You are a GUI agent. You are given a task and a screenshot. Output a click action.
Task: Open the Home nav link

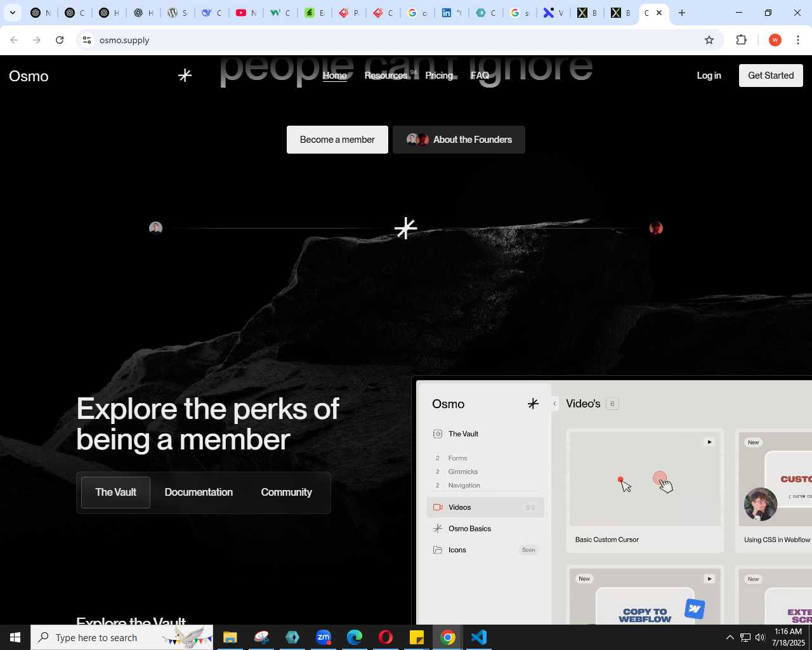click(334, 76)
